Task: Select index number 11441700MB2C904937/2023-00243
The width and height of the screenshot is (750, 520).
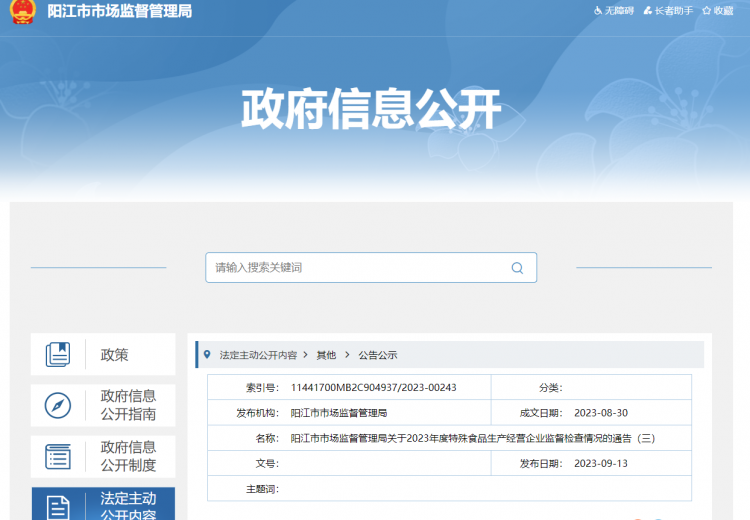Action: pos(374,387)
